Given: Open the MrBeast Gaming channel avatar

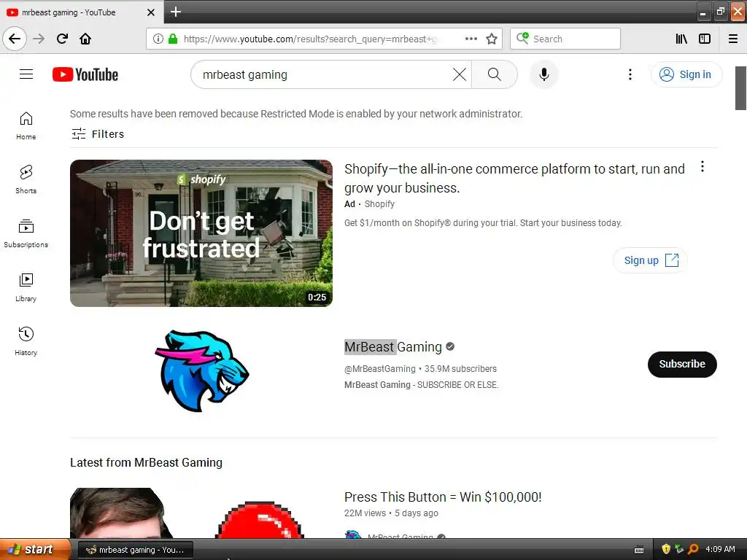Looking at the screenshot, I should click(201, 371).
